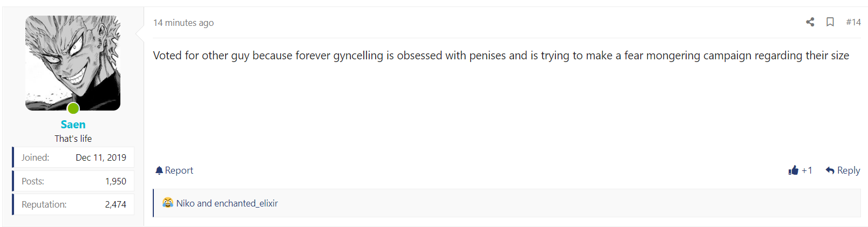Click the thumbs-up like icon
Image resolution: width=868 pixels, height=227 pixels.
(793, 170)
